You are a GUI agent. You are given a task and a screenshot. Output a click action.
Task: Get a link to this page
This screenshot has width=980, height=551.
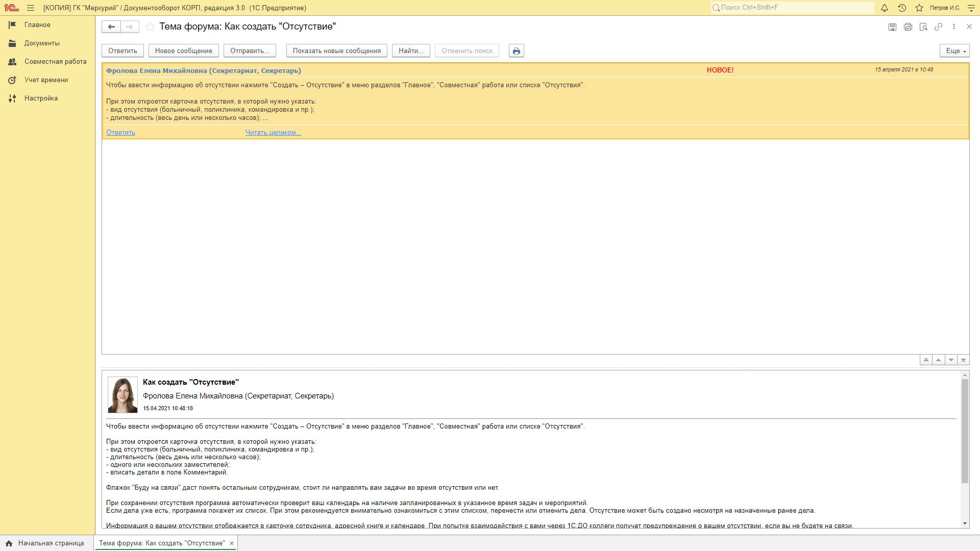(938, 27)
